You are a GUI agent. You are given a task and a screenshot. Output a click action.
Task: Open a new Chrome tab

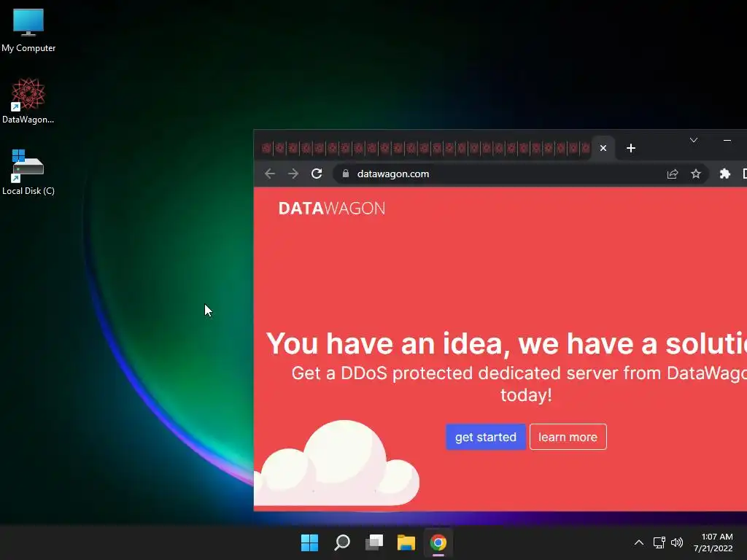(631, 148)
